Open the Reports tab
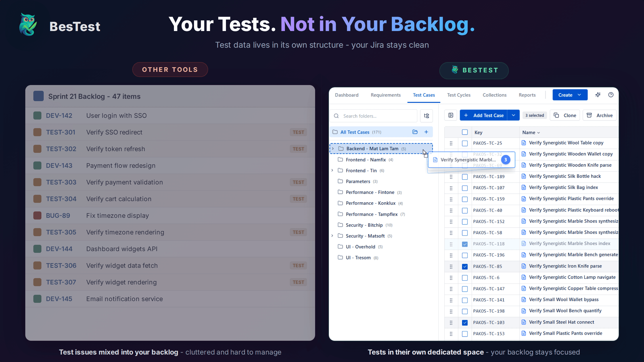The width and height of the screenshot is (644, 362). pyautogui.click(x=527, y=95)
